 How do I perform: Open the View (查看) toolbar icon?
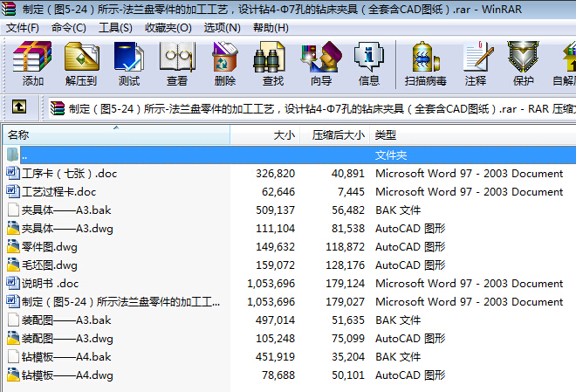click(177, 57)
